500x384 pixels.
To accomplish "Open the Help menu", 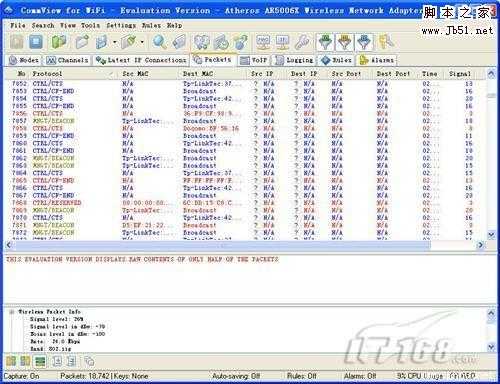I will pyautogui.click(x=174, y=25).
